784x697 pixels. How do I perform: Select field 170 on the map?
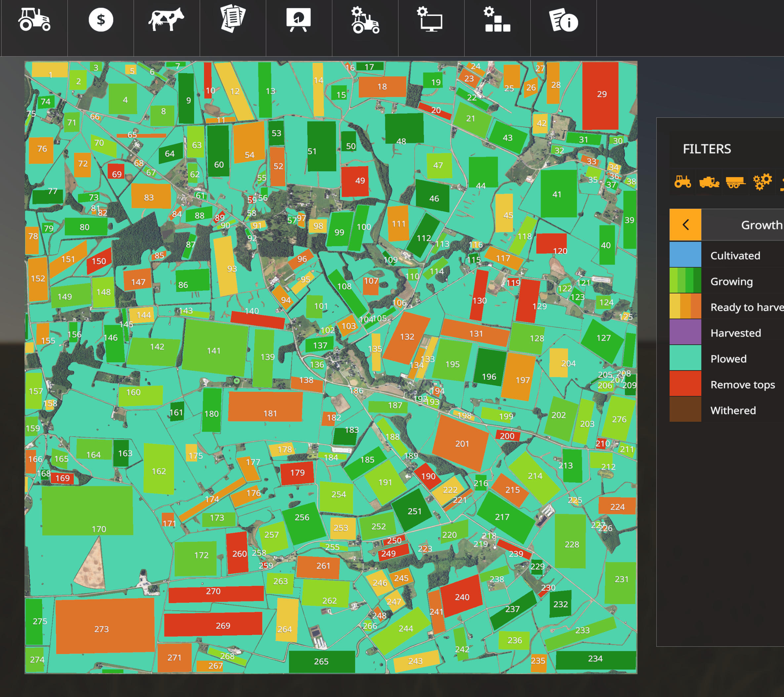[x=87, y=510]
